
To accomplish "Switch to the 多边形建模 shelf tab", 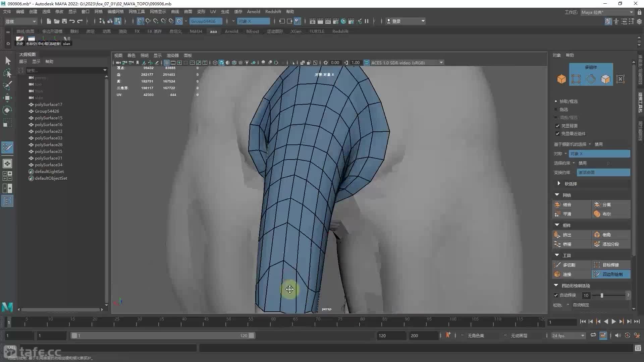I will tap(52, 31).
